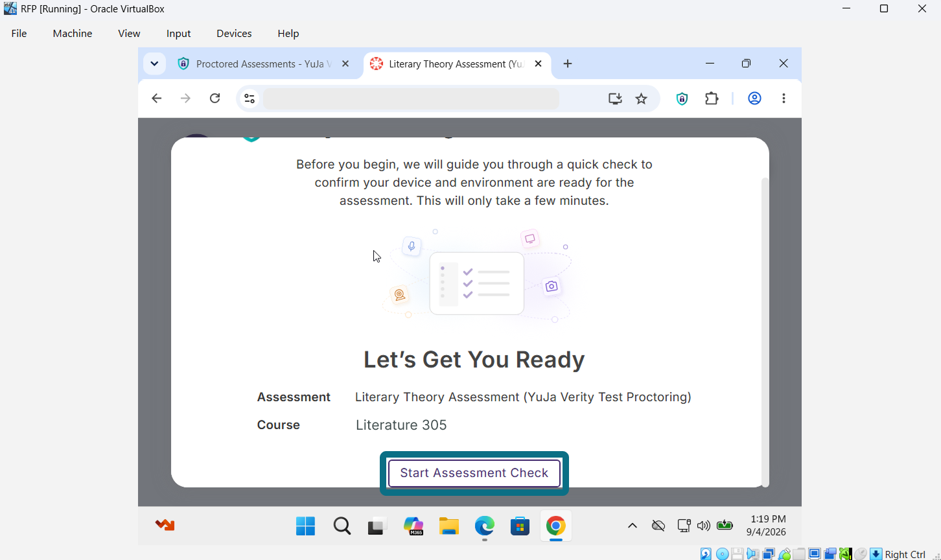
Task: Click the VirtualBox hard disk activity indicator
Action: pos(706,554)
